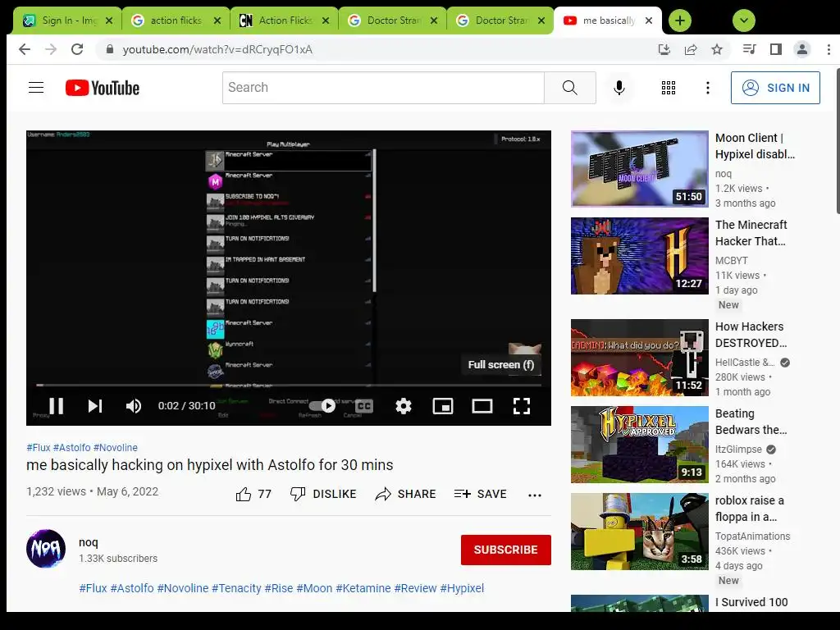Switch to Action Flicks CN tab
Screen dimensions: 840x630
tap(283, 21)
